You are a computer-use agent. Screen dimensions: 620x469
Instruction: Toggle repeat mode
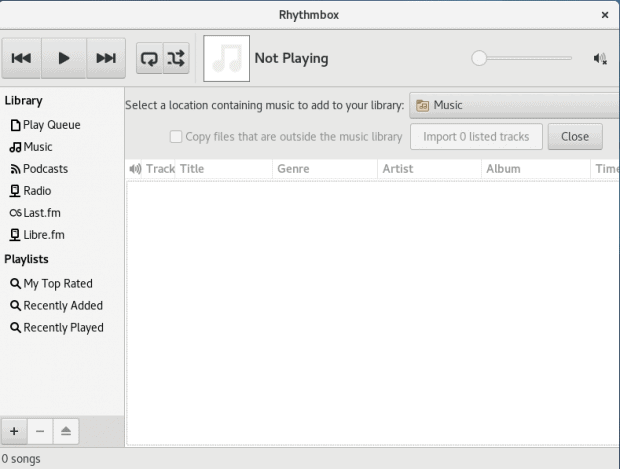point(149,59)
